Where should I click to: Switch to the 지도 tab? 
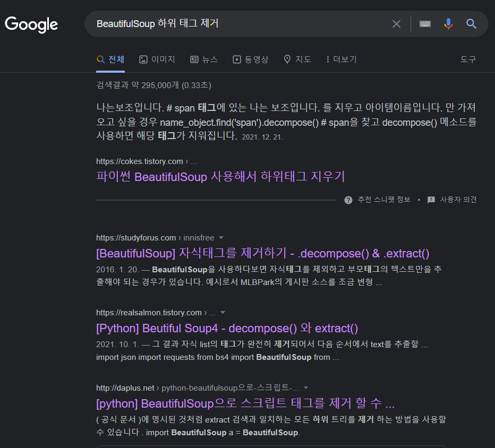pyautogui.click(x=297, y=59)
